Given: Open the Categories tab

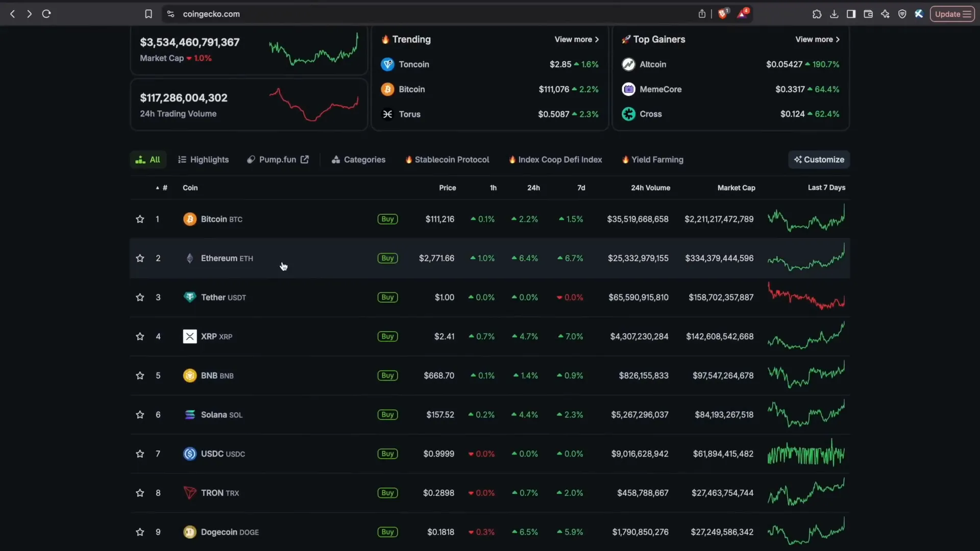Looking at the screenshot, I should click(358, 160).
